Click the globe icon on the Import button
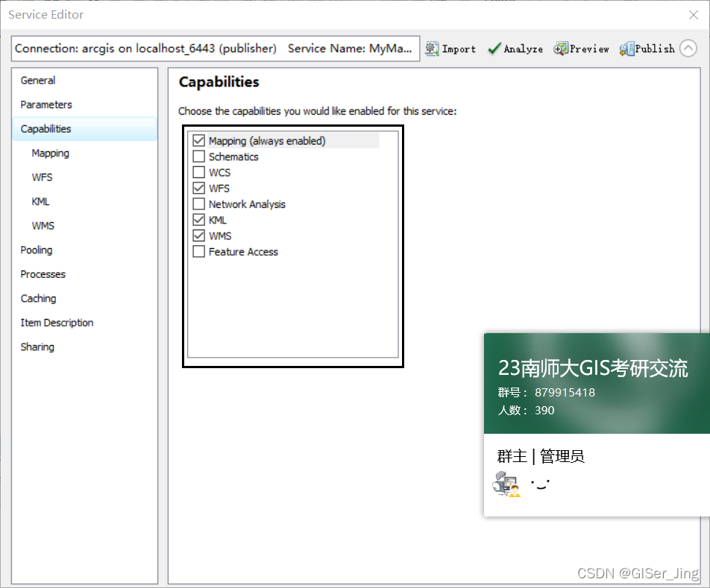This screenshot has width=710, height=588. [434, 48]
